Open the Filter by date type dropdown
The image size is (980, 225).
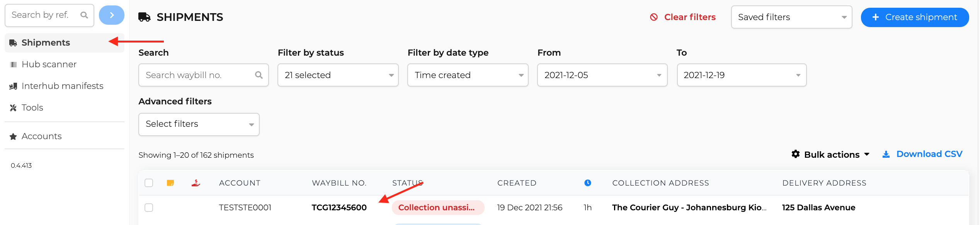click(468, 75)
